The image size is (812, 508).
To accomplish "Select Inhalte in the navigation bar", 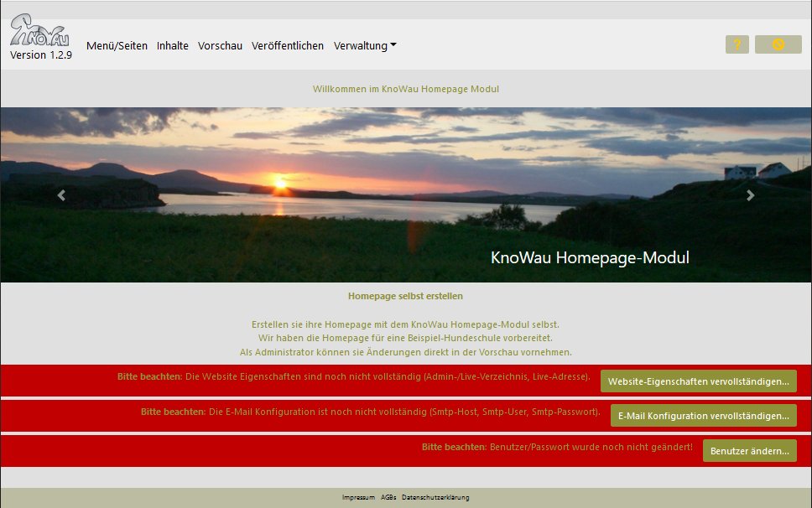I will pos(173,46).
